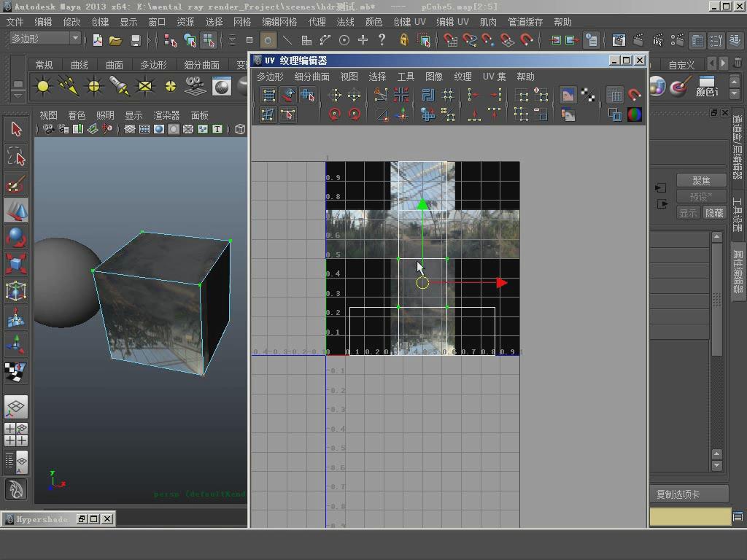Toggle dimmed image display in UV editor

[568, 114]
